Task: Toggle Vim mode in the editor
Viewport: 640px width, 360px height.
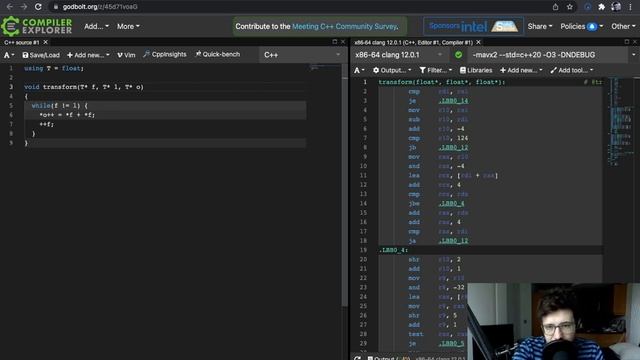Action: coord(126,55)
